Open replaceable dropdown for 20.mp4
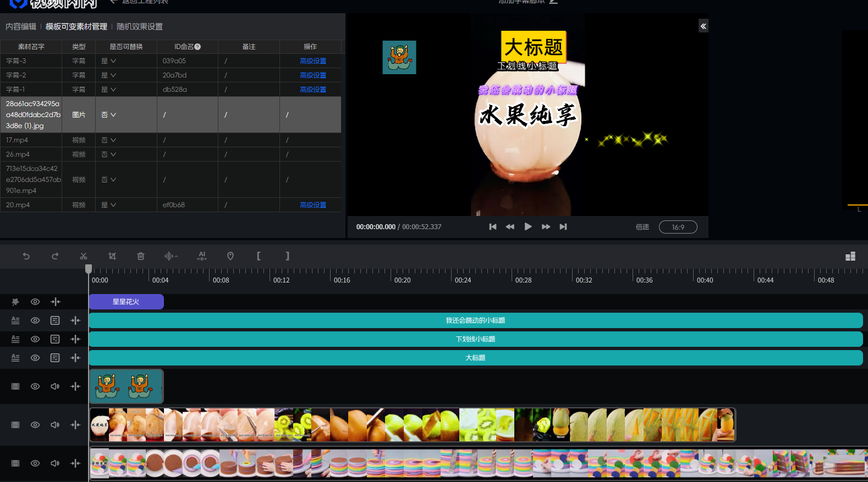The height and width of the screenshot is (482, 868). (x=109, y=205)
